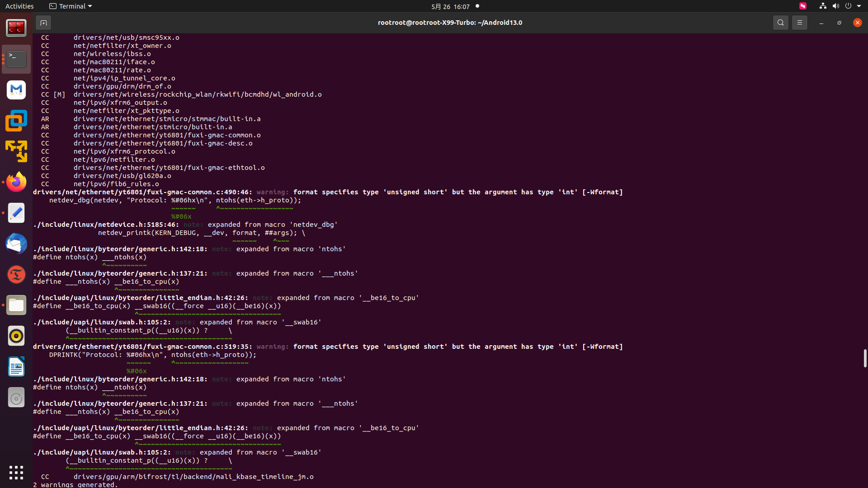868x488 pixels.
Task: Open the Activities overview
Action: click(19, 6)
